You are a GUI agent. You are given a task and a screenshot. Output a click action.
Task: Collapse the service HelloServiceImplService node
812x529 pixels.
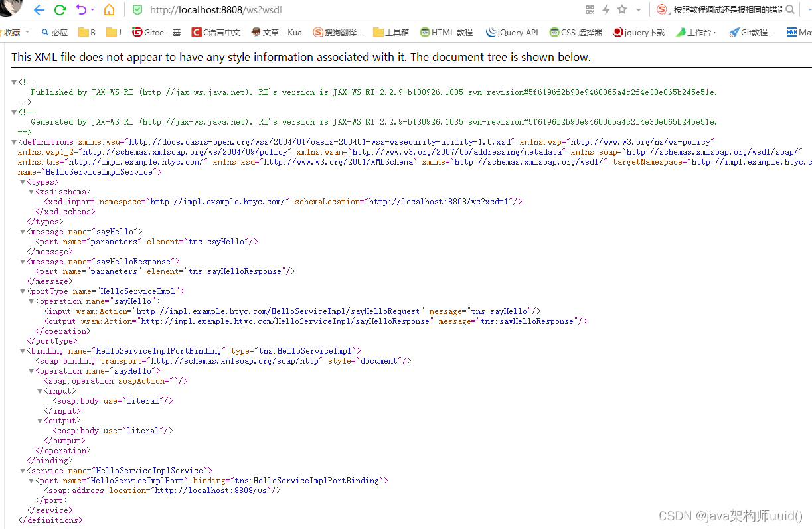(x=22, y=470)
